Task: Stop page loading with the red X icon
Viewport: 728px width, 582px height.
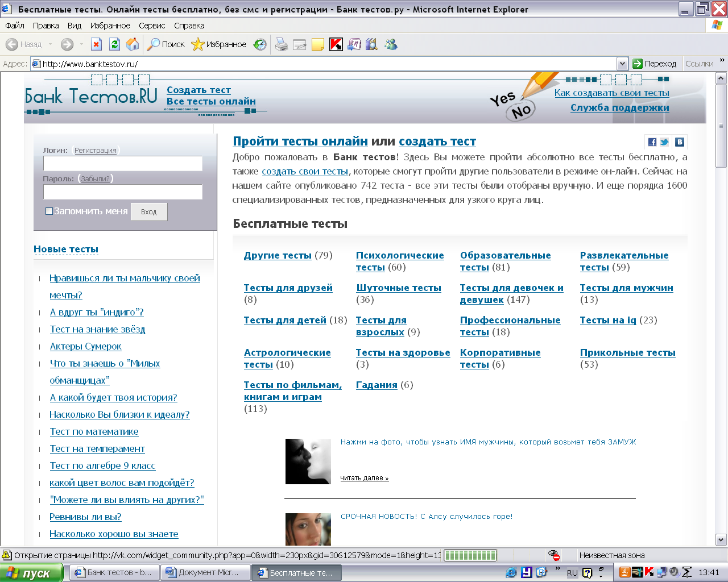Action: coord(97,44)
